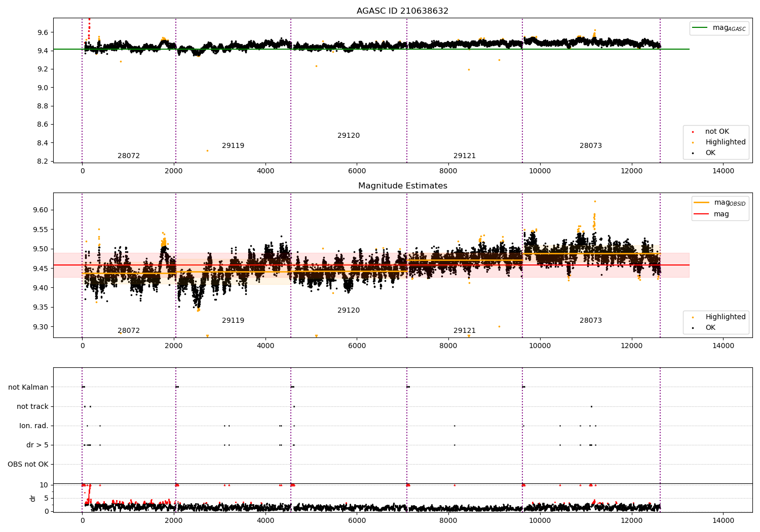Click obsid label 28072 in the AGASC plot
Screen dimensions: 760x532
coord(129,156)
